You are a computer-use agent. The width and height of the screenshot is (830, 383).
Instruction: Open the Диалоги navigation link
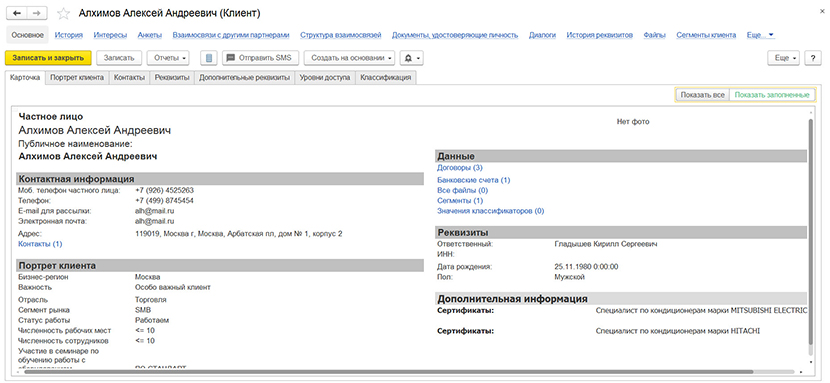[542, 35]
